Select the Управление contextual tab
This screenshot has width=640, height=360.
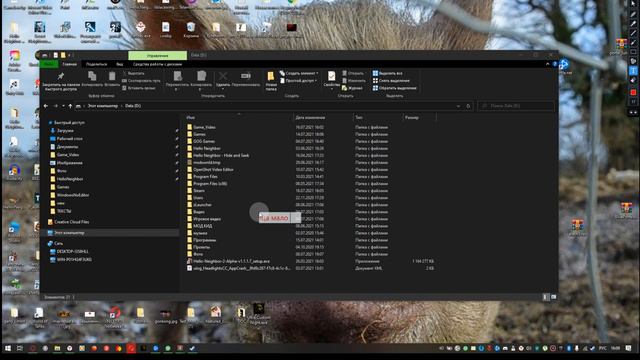[x=158, y=55]
